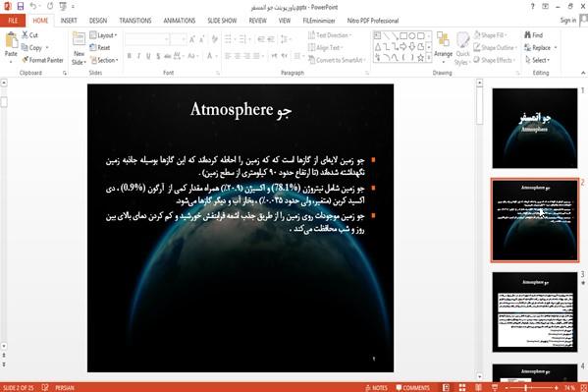Open the PowerPoint Help question mark

tap(532, 6)
